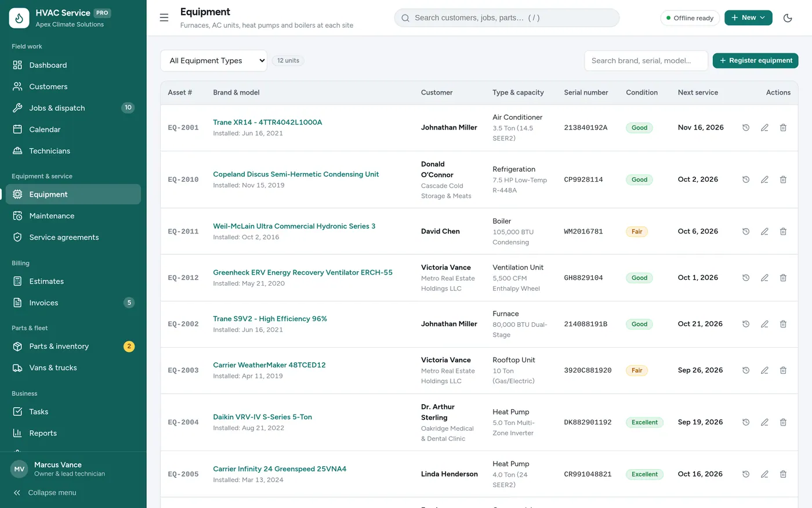Delete the EQ-2005 Carrier Infinity heat pump
This screenshot has height=508, width=812.
point(783,474)
